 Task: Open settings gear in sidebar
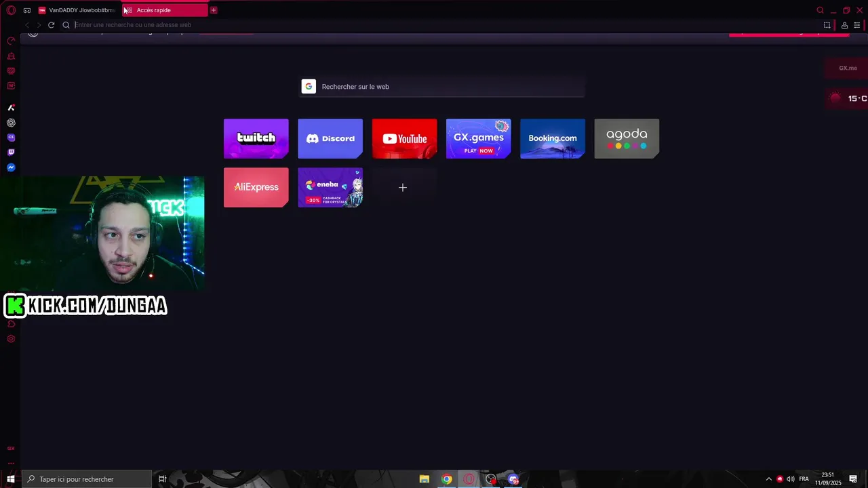tap(11, 339)
